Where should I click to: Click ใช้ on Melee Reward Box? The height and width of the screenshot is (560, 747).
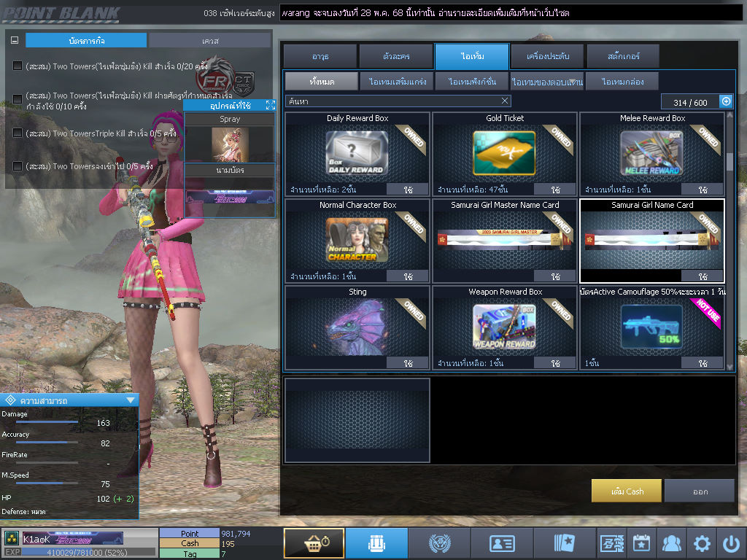click(x=703, y=190)
